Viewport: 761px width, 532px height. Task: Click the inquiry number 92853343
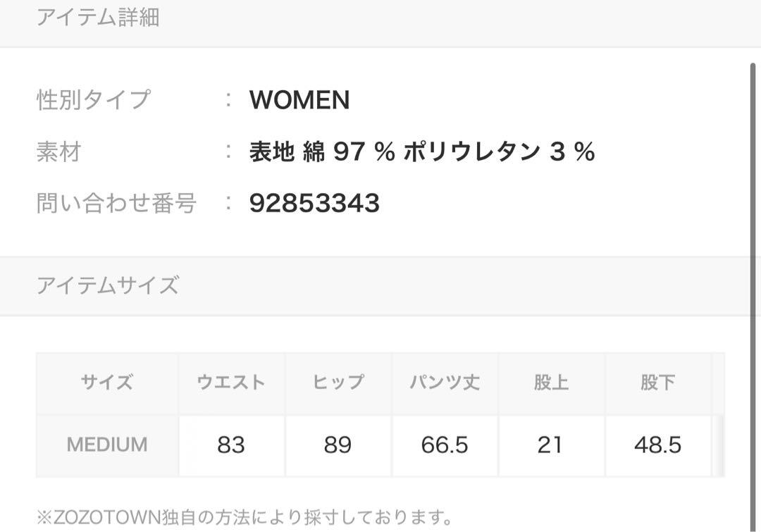314,203
